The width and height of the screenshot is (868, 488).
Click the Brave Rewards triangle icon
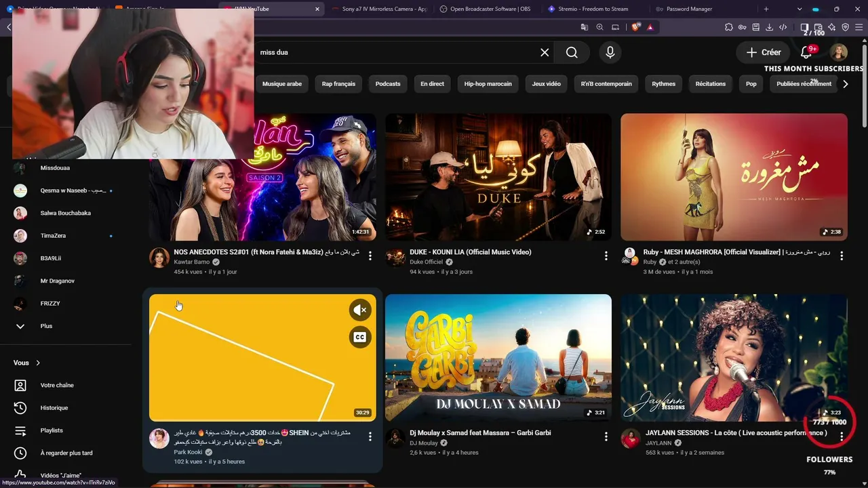(650, 27)
